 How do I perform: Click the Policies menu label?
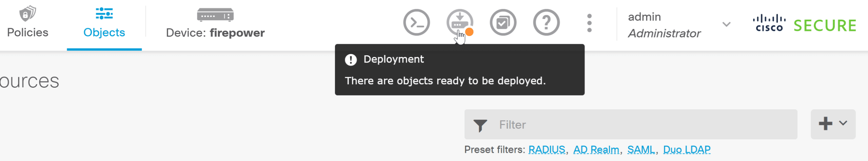click(27, 33)
